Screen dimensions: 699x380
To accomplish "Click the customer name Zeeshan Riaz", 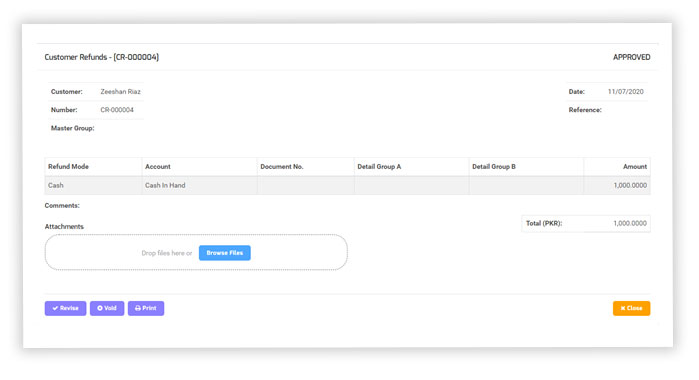I will click(x=120, y=91).
